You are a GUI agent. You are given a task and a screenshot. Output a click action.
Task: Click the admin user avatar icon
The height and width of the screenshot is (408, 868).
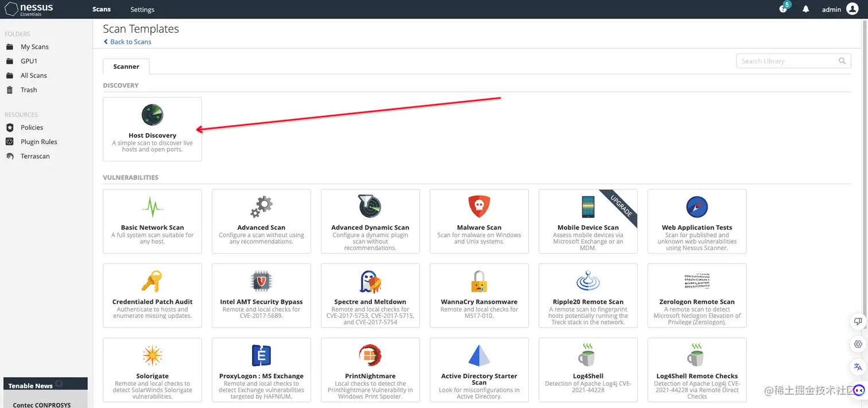coord(852,9)
